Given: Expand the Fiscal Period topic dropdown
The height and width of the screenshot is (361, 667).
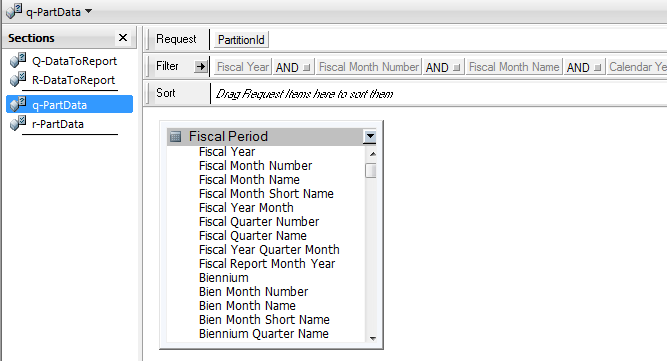Looking at the screenshot, I should [x=370, y=136].
